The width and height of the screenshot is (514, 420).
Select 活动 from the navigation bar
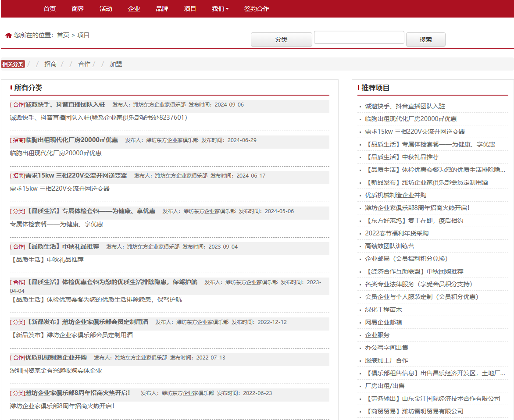106,9
